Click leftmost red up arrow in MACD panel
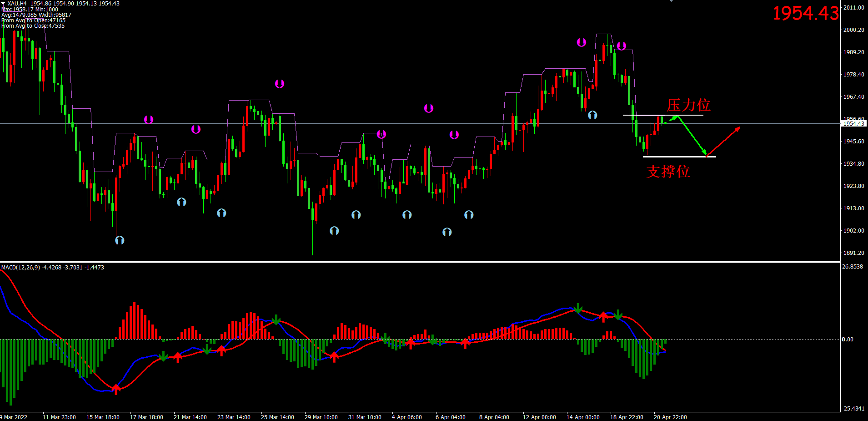868x421 pixels. (x=116, y=389)
